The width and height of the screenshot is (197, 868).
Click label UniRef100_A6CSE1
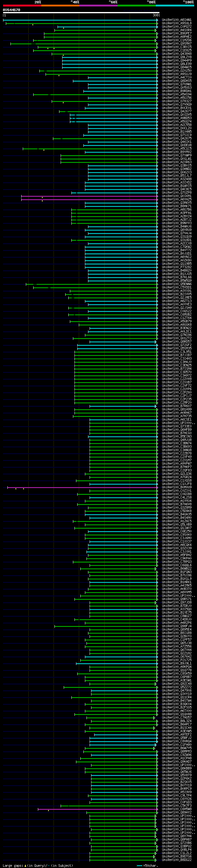[177, 419]
